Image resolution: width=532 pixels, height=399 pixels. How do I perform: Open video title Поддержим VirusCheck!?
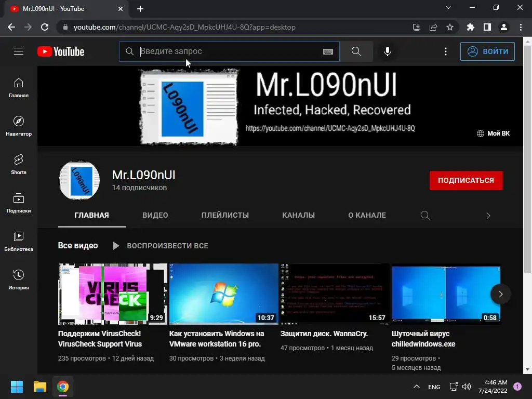click(x=100, y=339)
